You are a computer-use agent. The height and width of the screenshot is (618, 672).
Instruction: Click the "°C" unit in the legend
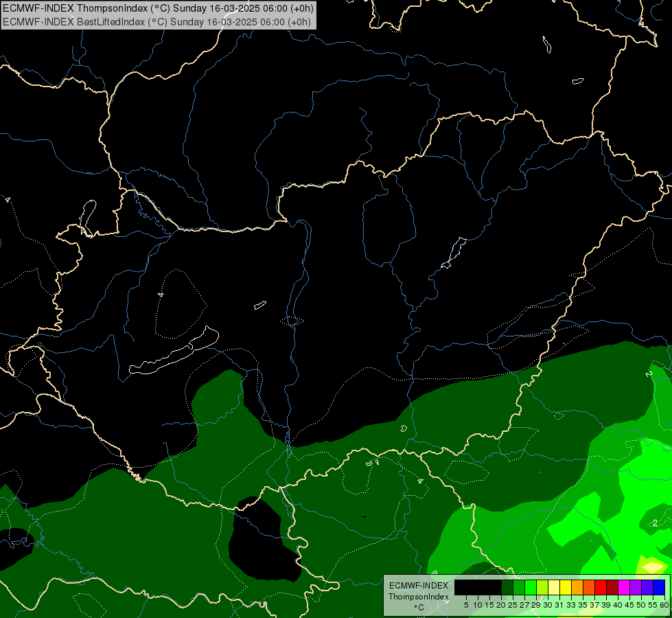click(419, 608)
